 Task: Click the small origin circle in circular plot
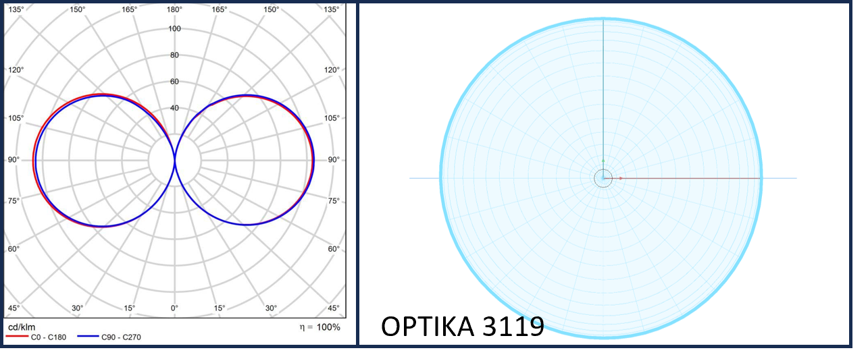[603, 178]
